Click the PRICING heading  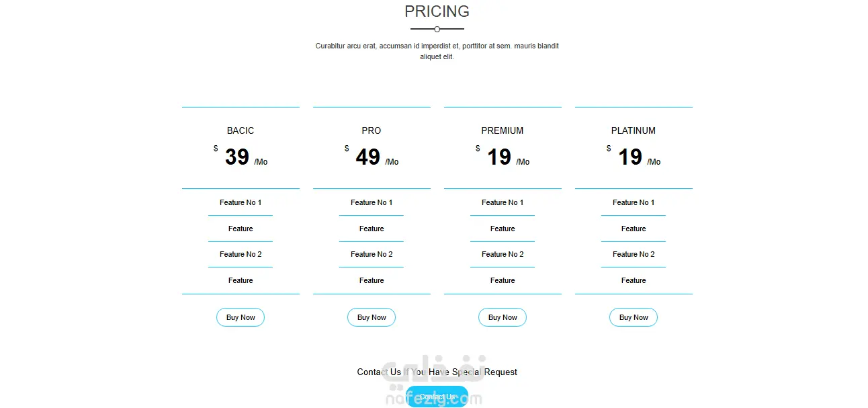[437, 11]
